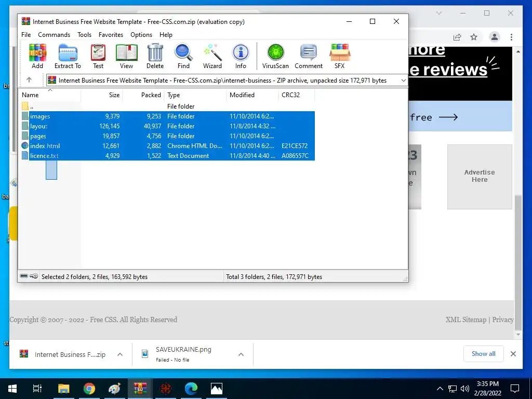Open the Privacy link in footer
Screen dimensions: 532x399
pyautogui.click(x=503, y=320)
